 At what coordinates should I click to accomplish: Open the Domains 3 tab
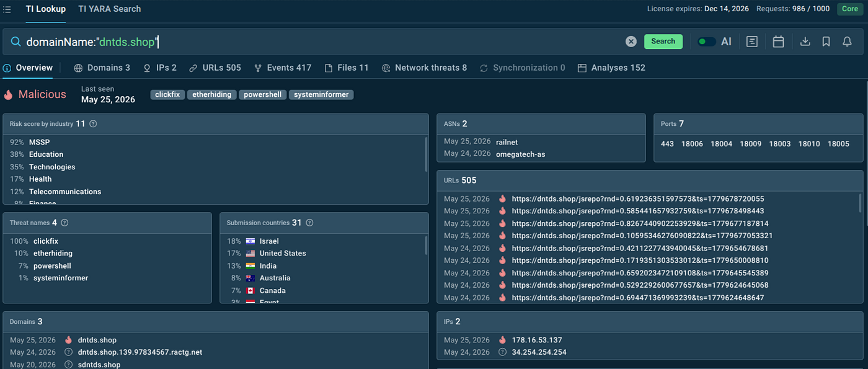tap(102, 68)
